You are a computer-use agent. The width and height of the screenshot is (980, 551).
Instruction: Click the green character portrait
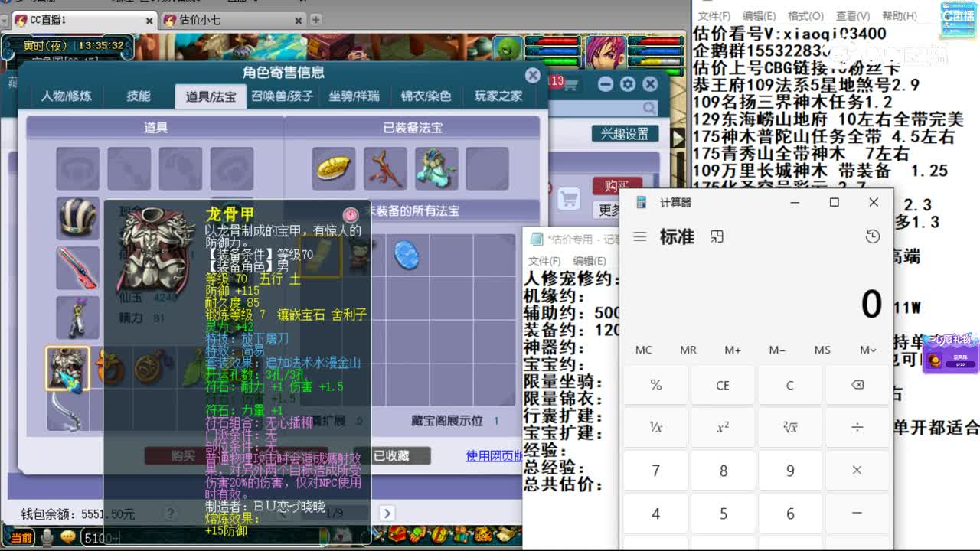click(508, 51)
